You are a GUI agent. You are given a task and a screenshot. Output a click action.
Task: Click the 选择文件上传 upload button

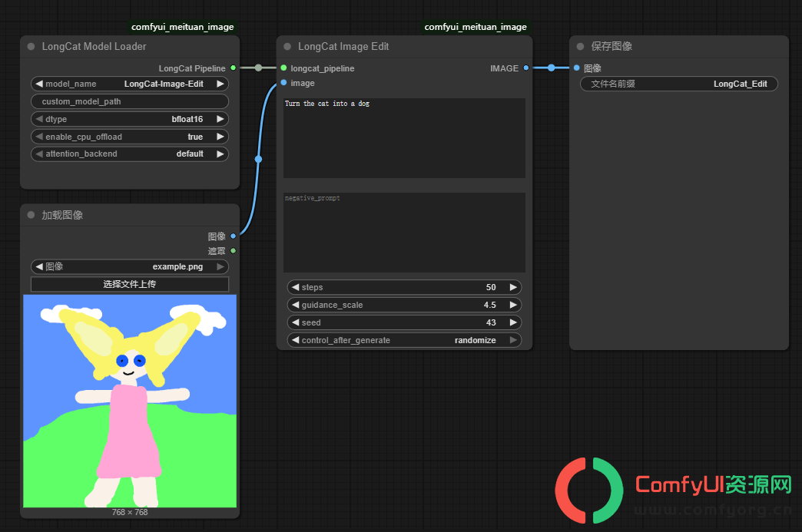(130, 284)
